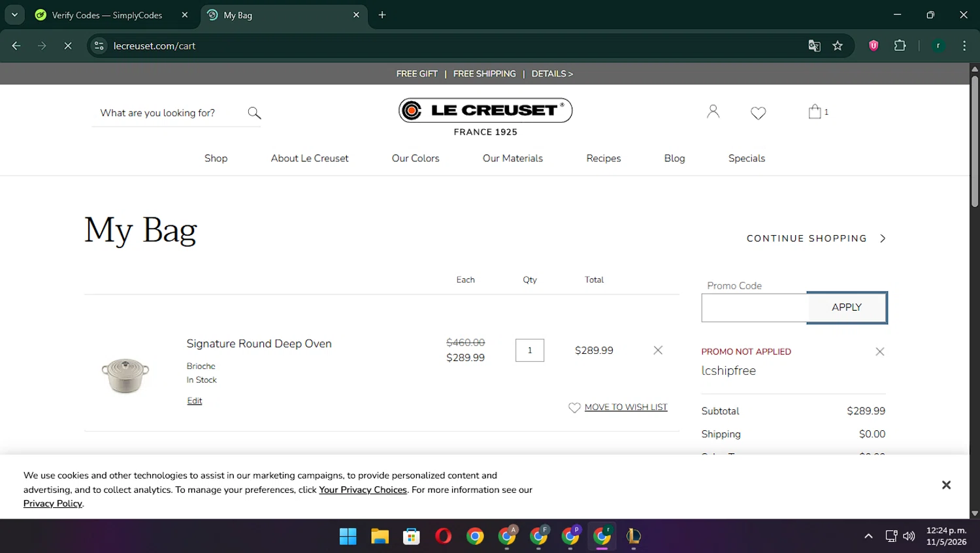980x553 pixels.
Task: Open the extensions puzzle icon
Action: [900, 45]
